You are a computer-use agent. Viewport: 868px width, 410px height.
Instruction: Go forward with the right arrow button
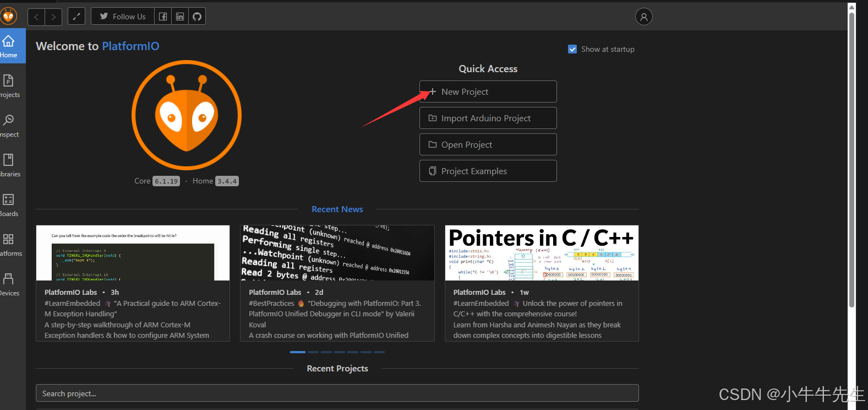click(x=53, y=17)
